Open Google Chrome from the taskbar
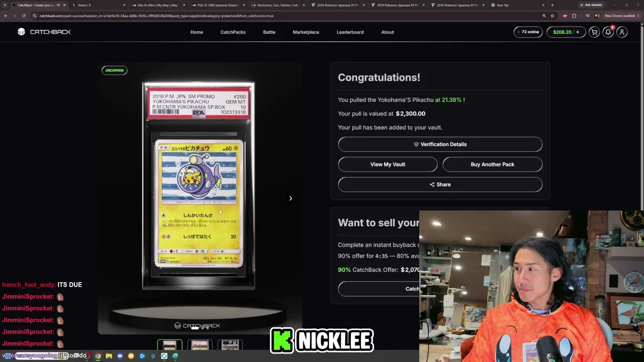Screen dimensions: 644x362 pyautogui.click(x=98, y=356)
